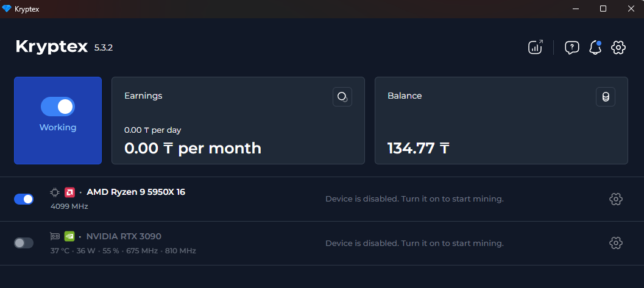
Task: Click the Earnings coin icon
Action: point(342,97)
